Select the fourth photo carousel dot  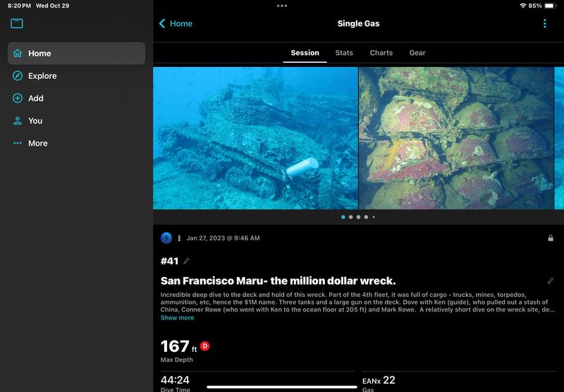click(366, 217)
